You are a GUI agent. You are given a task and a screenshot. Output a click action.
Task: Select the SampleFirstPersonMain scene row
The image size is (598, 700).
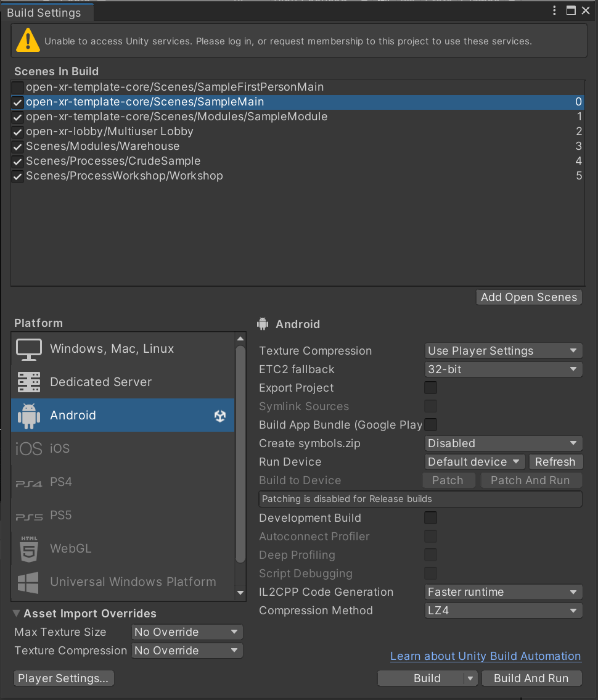click(298, 87)
